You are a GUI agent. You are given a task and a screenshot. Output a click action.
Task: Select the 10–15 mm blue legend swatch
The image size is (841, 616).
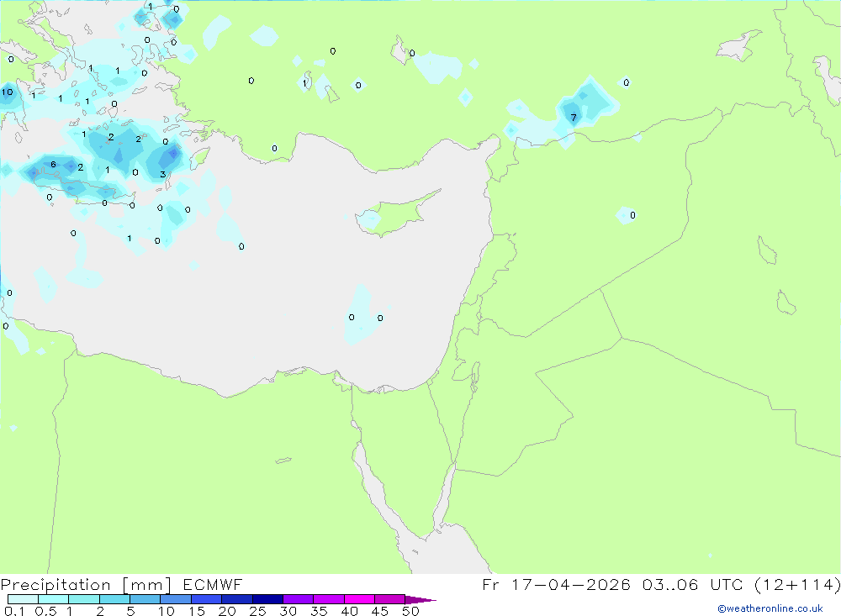[176, 599]
